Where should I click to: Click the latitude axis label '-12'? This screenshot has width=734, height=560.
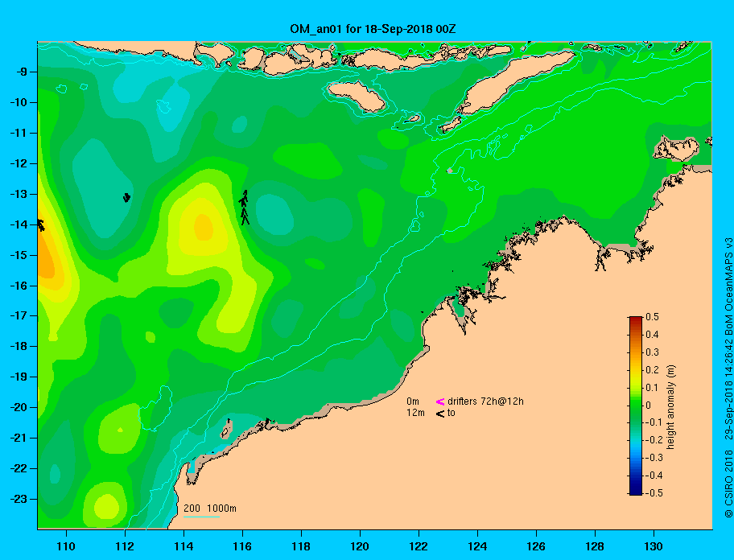[x=19, y=164]
